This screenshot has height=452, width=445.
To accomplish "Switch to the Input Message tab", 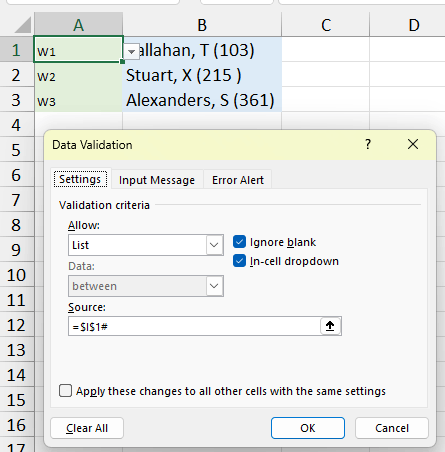I will [x=157, y=180].
